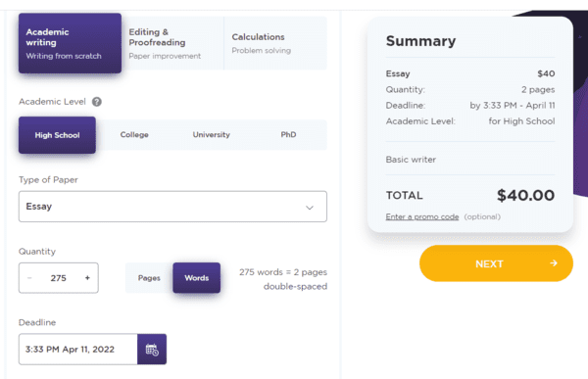The image size is (588, 379).
Task: Open the deadline calendar picker
Action: coord(152,349)
